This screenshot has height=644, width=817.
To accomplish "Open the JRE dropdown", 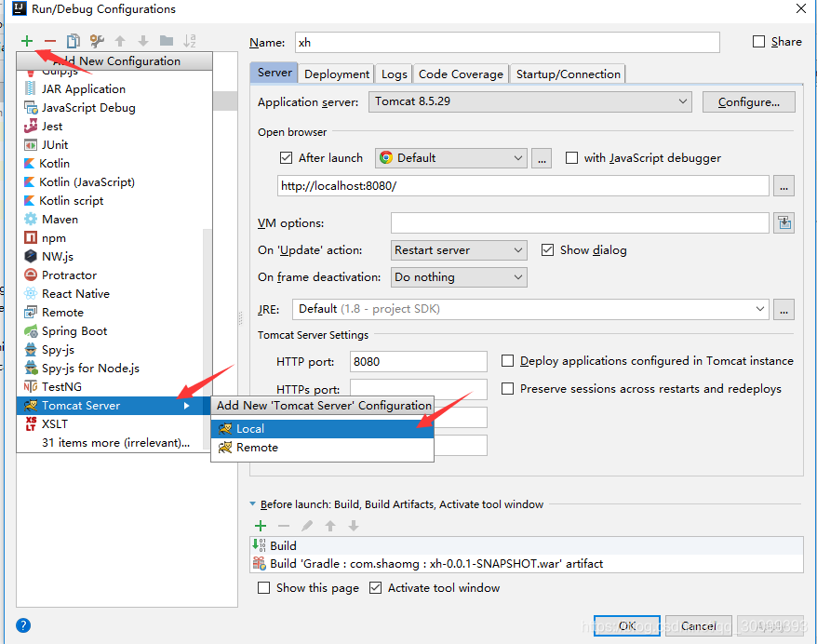I will click(x=530, y=309).
